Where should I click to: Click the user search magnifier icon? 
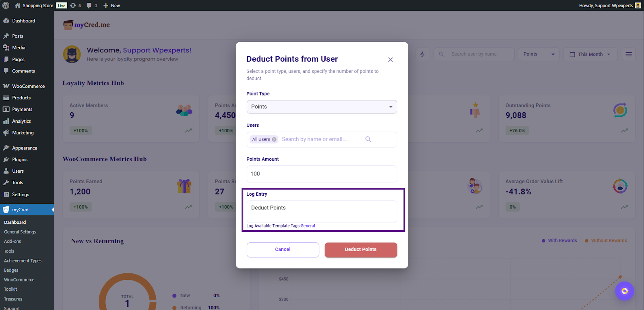tap(368, 139)
